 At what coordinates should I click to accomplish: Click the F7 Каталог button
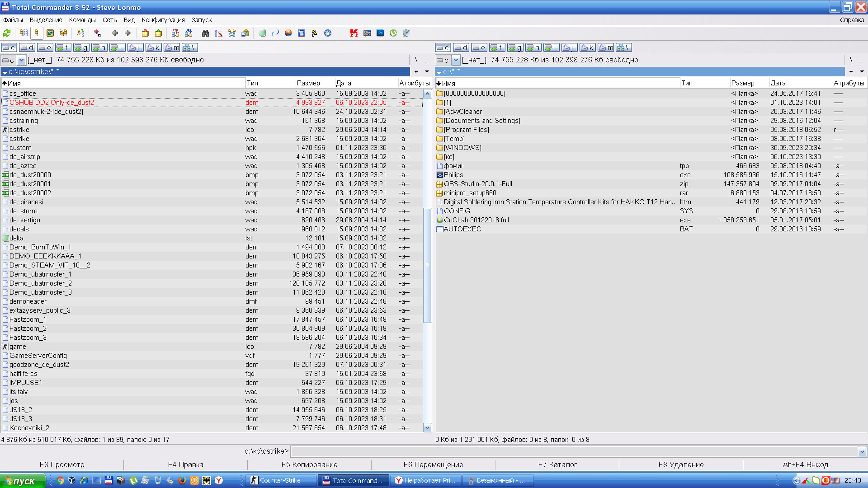pos(557,465)
